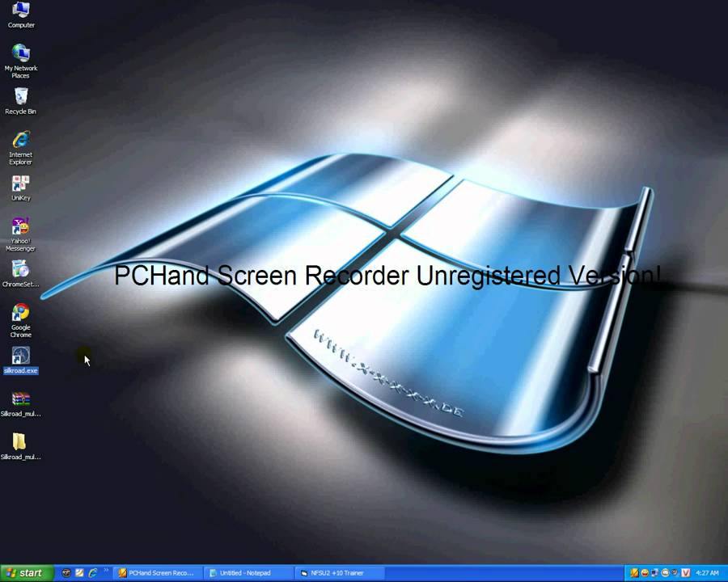Expand the Quick Launch overflow chevron
This screenshot has height=582, width=728.
click(x=106, y=570)
